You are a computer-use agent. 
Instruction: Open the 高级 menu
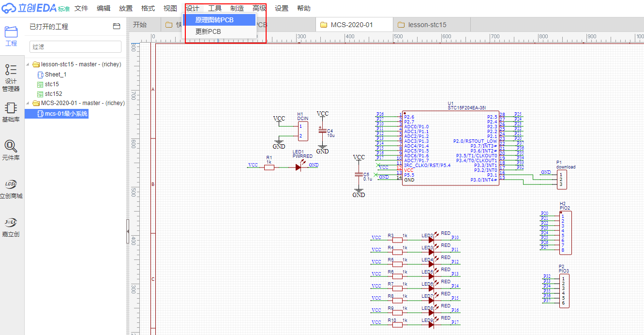[x=259, y=8]
